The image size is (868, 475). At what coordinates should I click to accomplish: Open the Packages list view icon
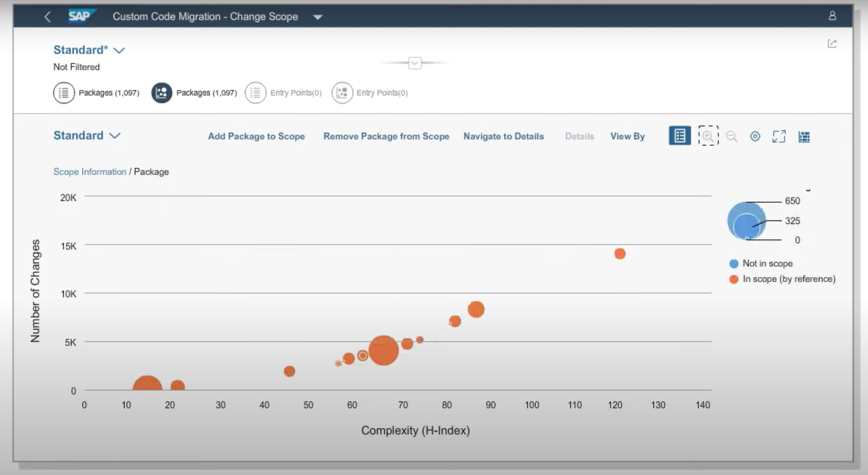click(64, 93)
